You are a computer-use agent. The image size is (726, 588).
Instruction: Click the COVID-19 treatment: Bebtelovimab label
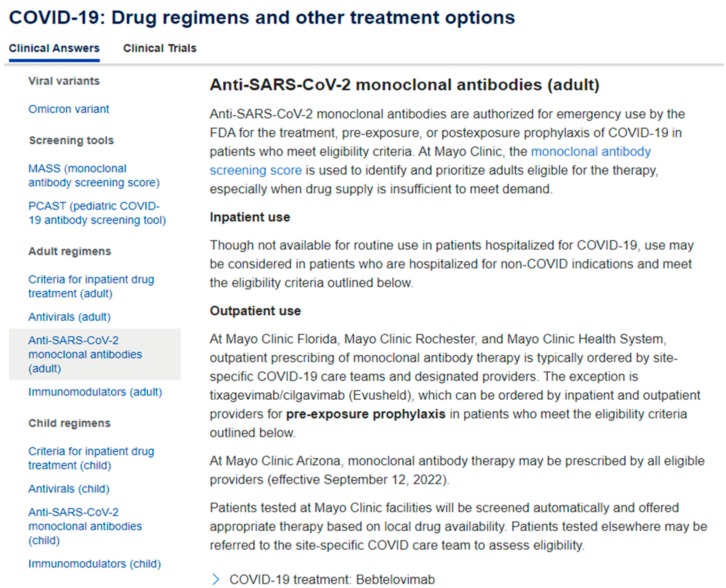pyautogui.click(x=332, y=579)
